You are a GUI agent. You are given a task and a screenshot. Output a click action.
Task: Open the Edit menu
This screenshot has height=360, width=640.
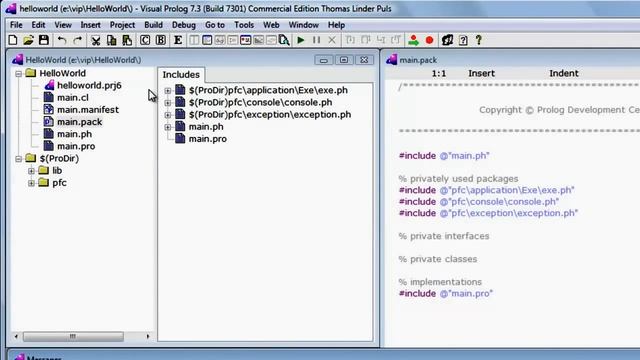38,25
